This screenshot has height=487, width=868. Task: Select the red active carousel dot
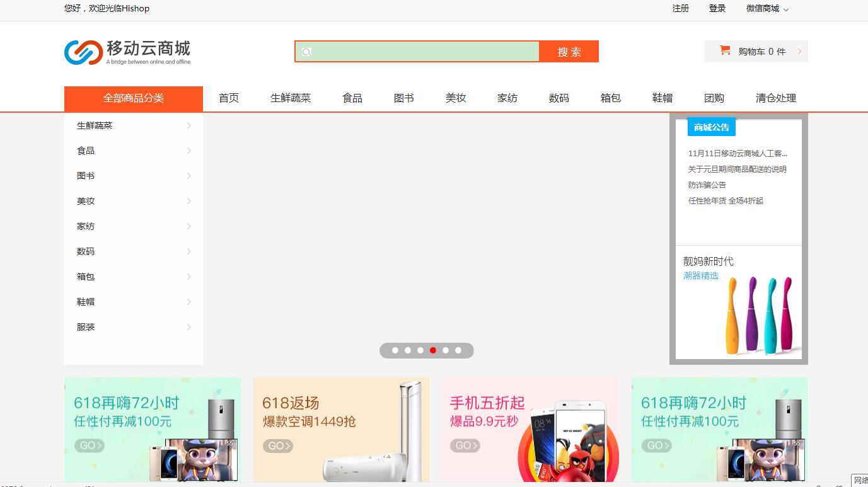point(433,350)
